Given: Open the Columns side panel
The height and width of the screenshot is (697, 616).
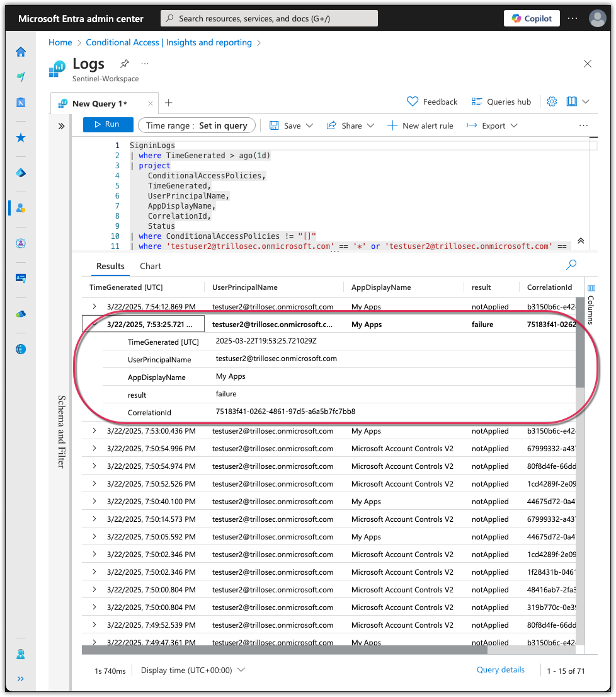Looking at the screenshot, I should point(591,304).
